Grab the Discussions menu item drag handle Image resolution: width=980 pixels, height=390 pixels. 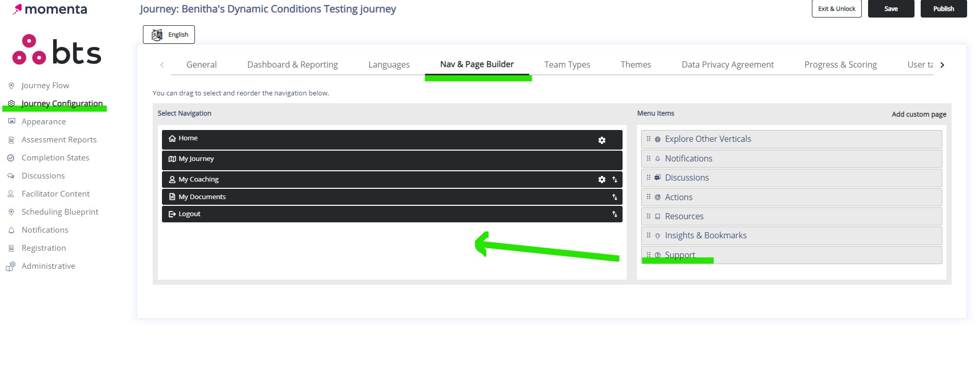(x=649, y=177)
